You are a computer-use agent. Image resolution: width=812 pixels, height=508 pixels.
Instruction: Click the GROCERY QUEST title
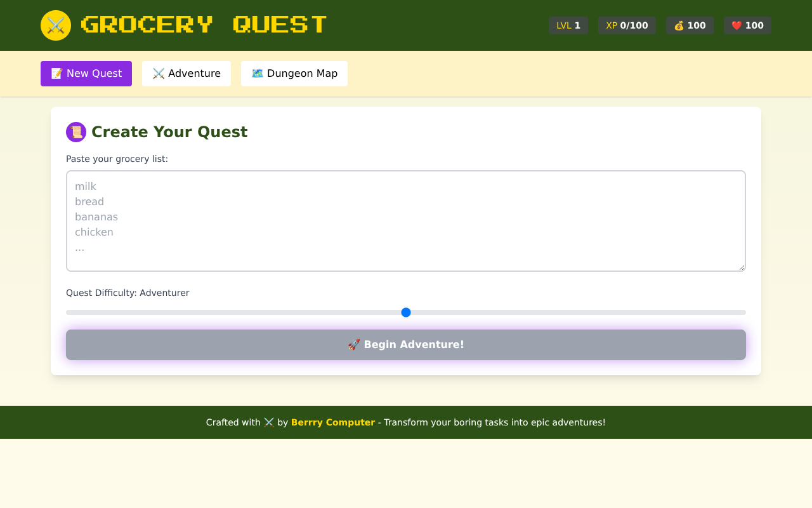point(204,25)
